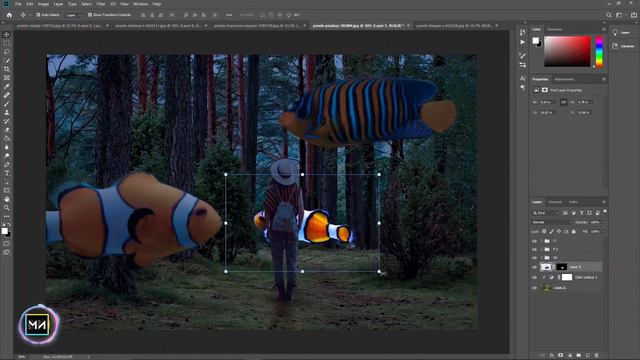The image size is (640, 360).
Task: Select the Eraser tool
Action: (x=7, y=130)
